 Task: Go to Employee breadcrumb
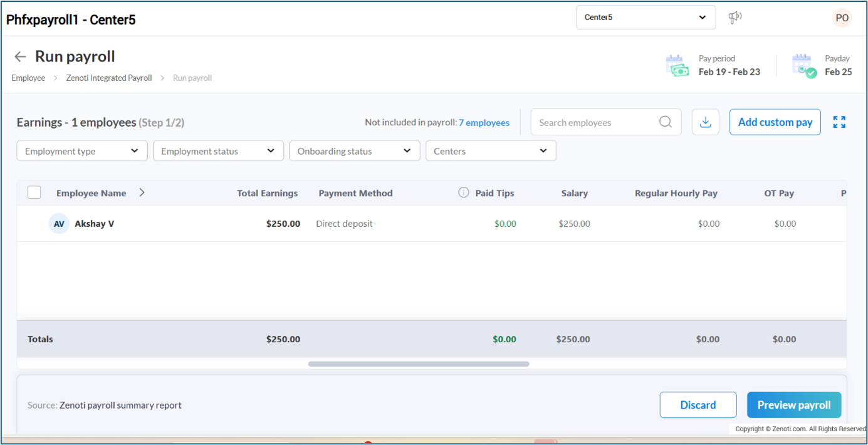click(28, 78)
